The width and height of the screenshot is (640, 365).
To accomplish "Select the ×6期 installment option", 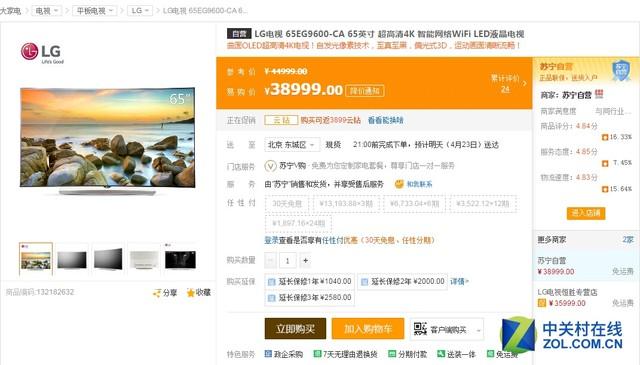I will 414,204.
